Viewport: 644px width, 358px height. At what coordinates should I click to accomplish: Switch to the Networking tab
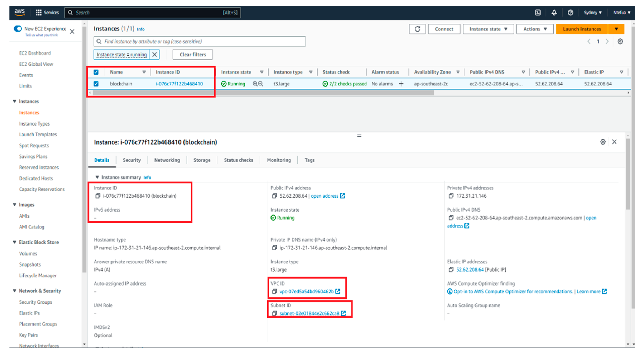[x=167, y=160]
